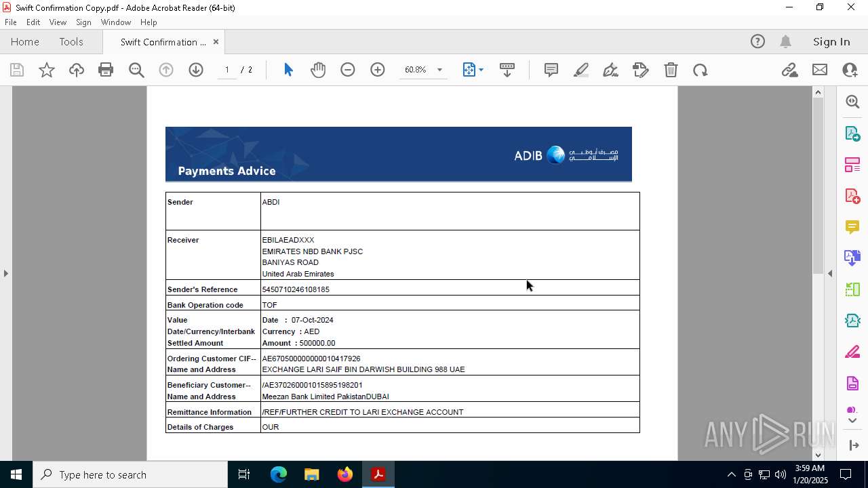Open the fit page options icon
868x488 pixels.
473,70
